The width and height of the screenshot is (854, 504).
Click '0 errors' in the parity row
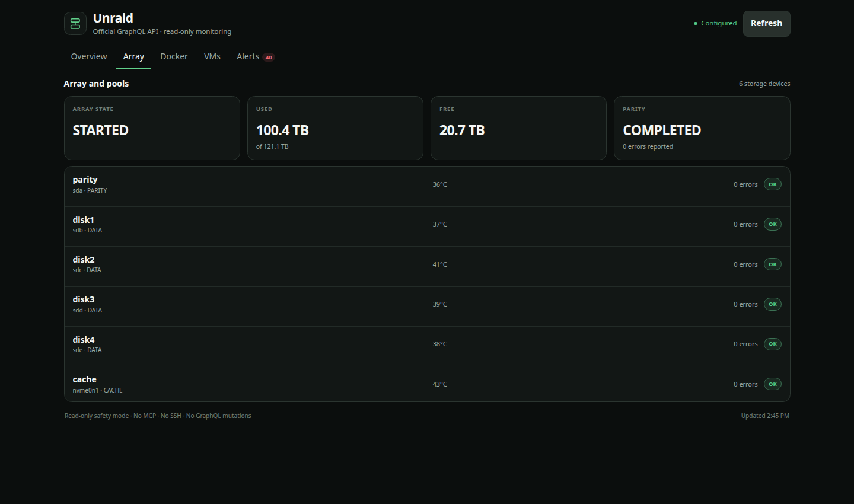(x=745, y=184)
